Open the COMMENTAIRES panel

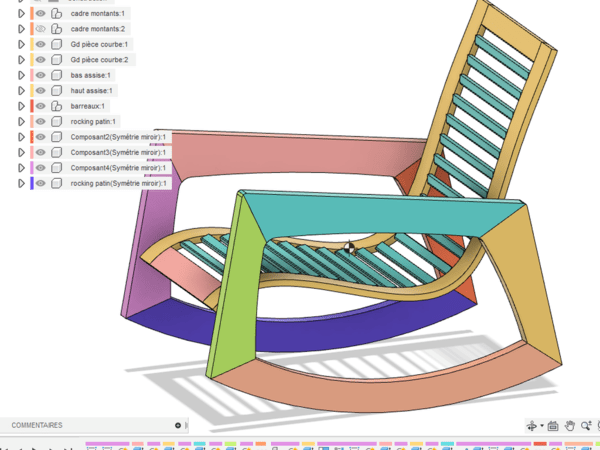[37, 425]
